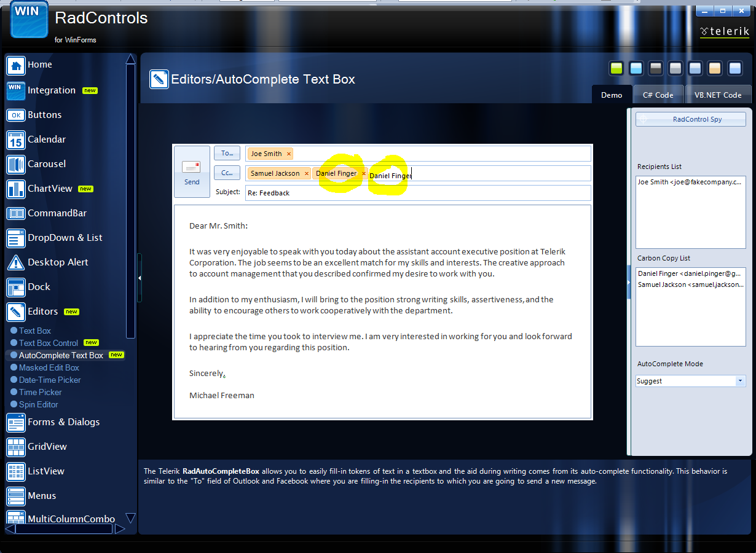Image resolution: width=756 pixels, height=553 pixels.
Task: Click in the To recipients field
Action: click(x=418, y=154)
